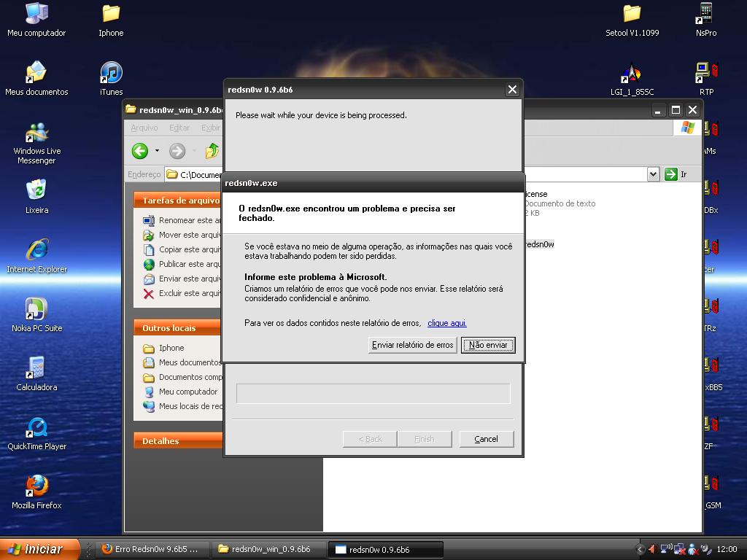This screenshot has height=560, width=747.
Task: Close the redsn0w 0.9.6b6 window
Action: (512, 90)
